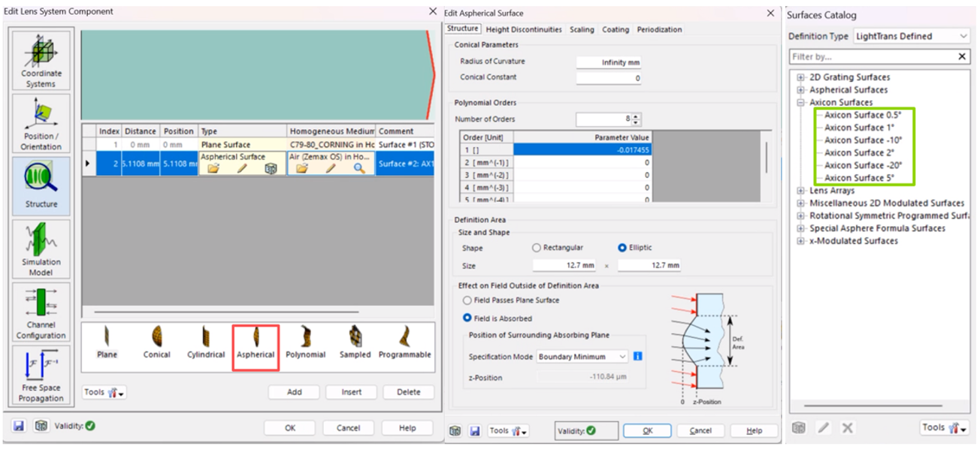Enable Field Passes Plane Surface option
Screen dimensions: 980x449
click(x=467, y=300)
